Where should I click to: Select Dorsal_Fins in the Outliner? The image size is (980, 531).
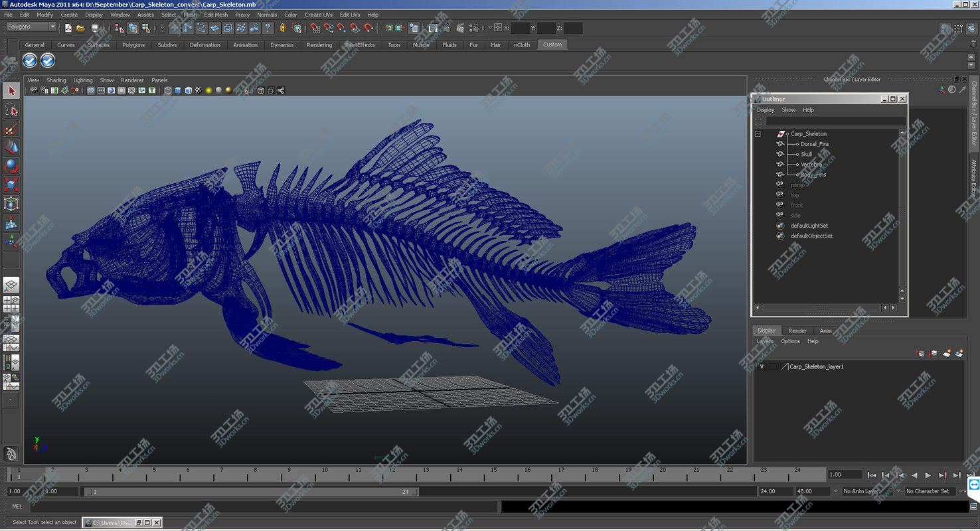pos(815,144)
